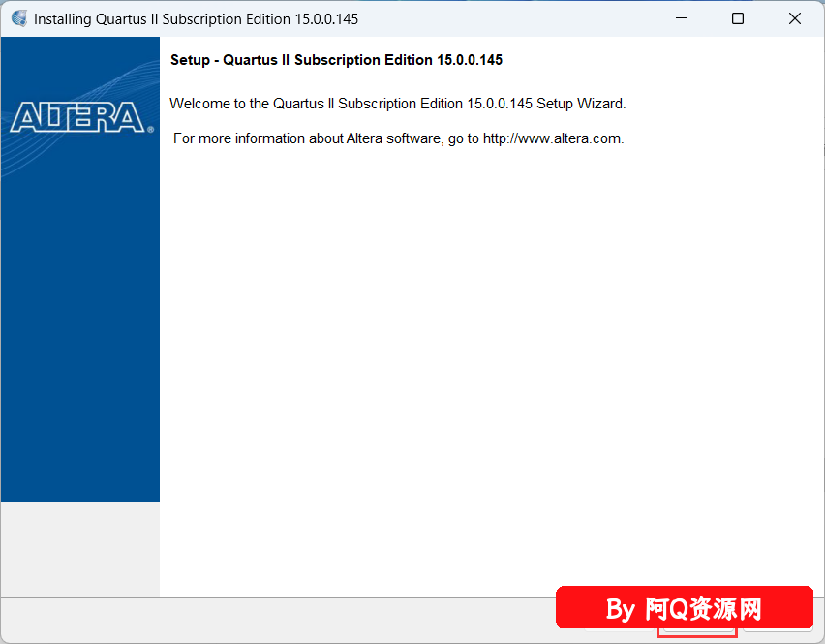This screenshot has width=825, height=644.
Task: Close the Quartus II installer window
Action: click(x=794, y=19)
